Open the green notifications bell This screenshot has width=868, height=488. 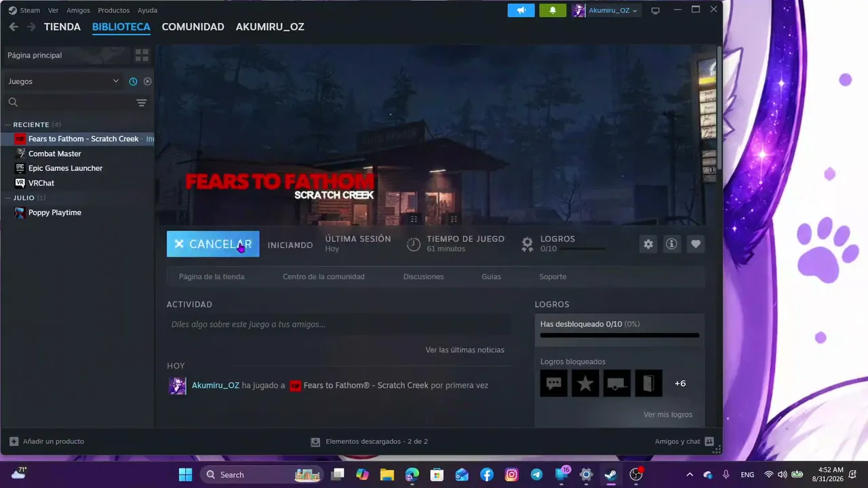(x=553, y=10)
